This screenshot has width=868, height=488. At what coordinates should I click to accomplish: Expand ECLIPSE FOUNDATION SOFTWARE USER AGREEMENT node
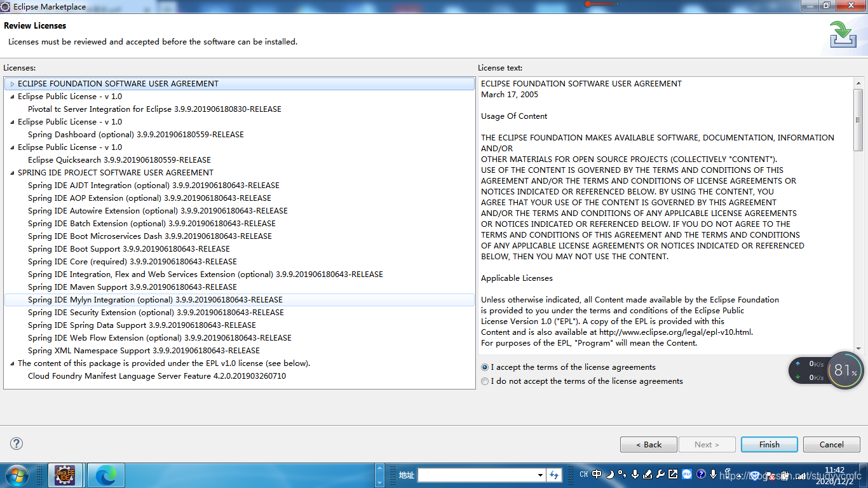[x=12, y=84]
